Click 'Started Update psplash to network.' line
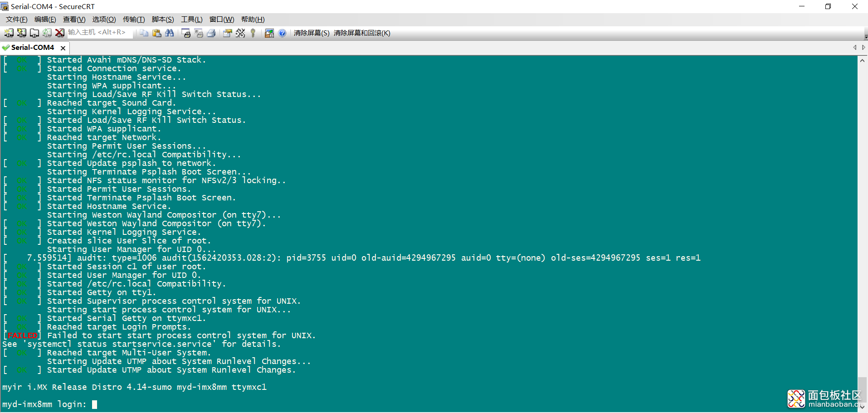The height and width of the screenshot is (413, 868). pos(132,164)
